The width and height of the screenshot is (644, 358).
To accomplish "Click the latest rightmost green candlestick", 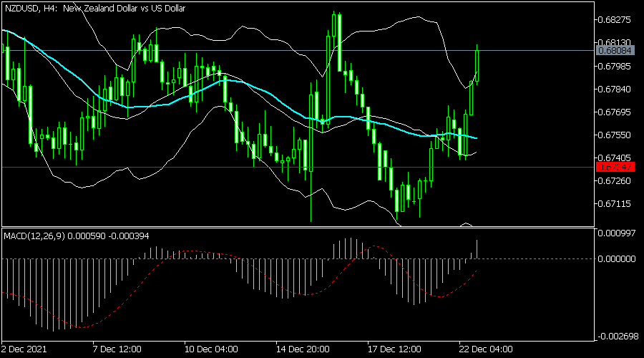I will (x=477, y=66).
